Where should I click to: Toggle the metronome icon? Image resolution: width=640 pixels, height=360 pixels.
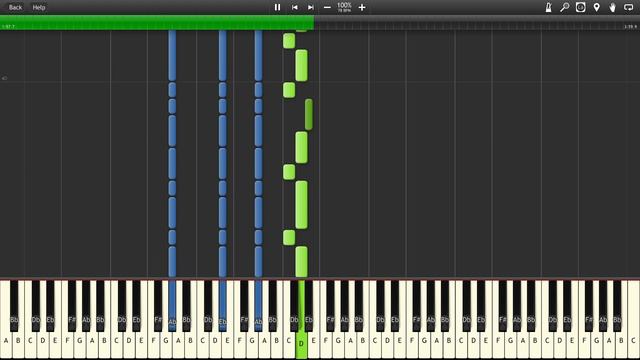click(548, 7)
